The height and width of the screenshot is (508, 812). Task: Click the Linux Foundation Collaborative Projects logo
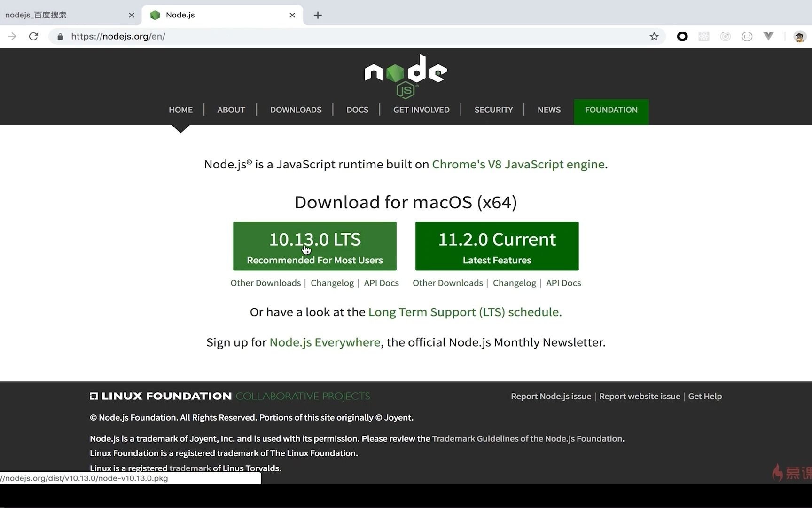point(230,396)
